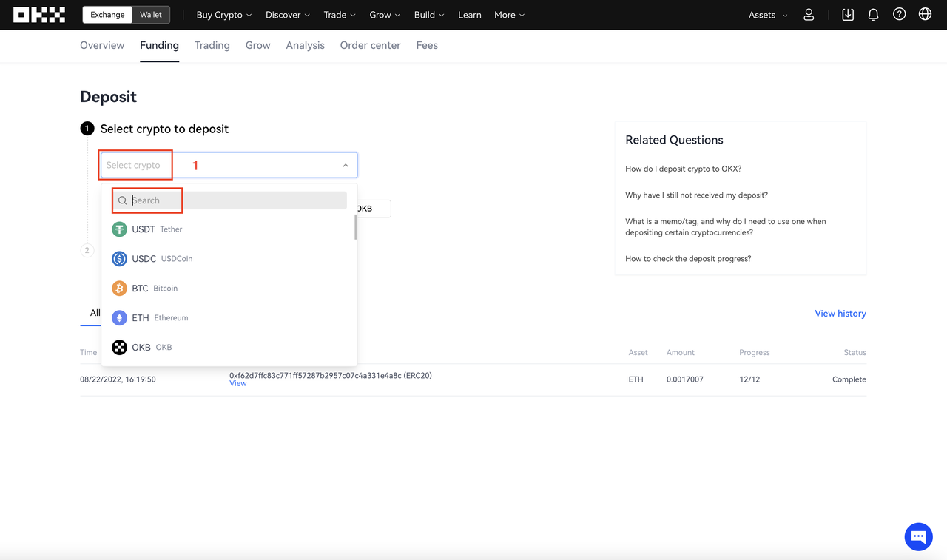The image size is (947, 560).
Task: Expand the Build menu
Action: pyautogui.click(x=429, y=15)
